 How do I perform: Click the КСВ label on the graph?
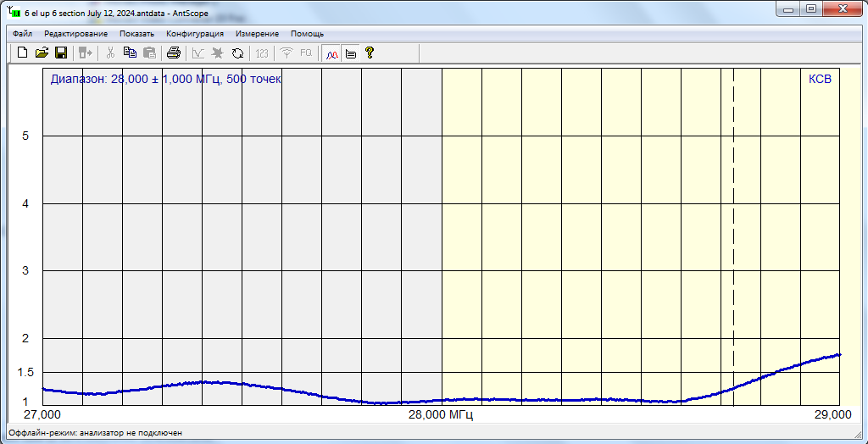point(820,79)
